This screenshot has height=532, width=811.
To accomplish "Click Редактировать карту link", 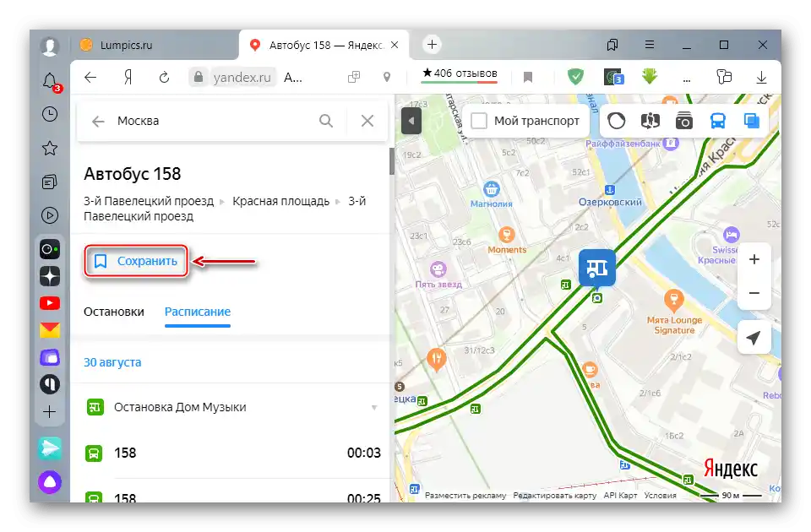I will tap(554, 496).
